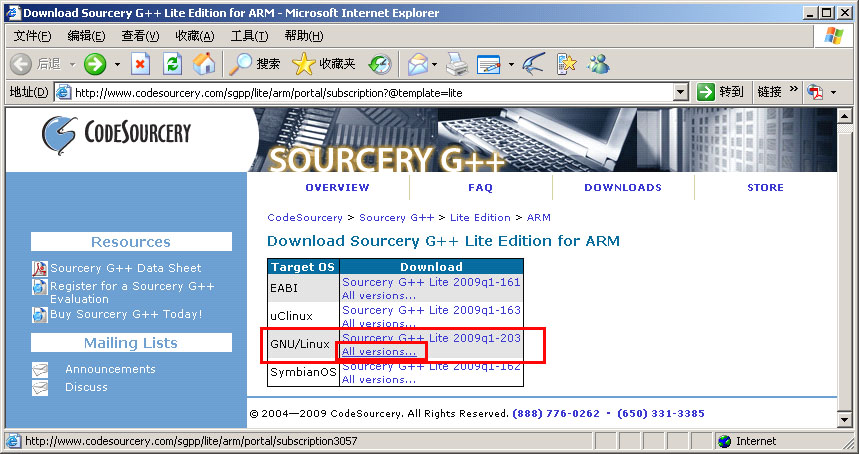Click envelope icon next to Announcements
Screen dimensions: 859x454
[39, 370]
